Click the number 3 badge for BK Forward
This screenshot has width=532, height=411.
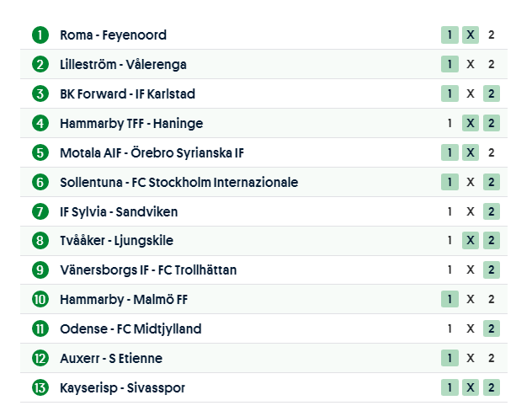[40, 93]
